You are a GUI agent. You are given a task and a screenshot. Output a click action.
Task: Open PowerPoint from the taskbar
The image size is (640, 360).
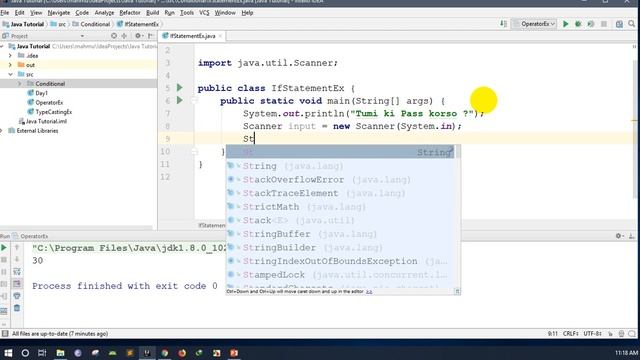[234, 353]
